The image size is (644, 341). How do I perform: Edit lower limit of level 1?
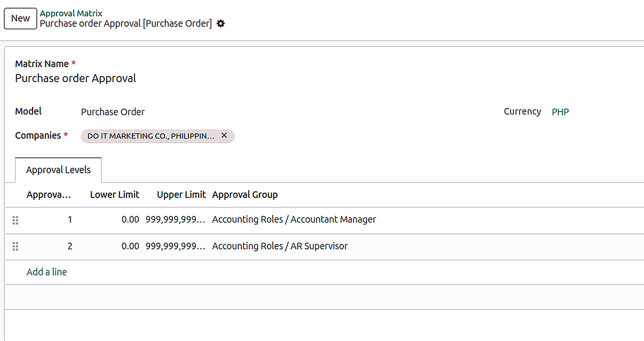(130, 220)
